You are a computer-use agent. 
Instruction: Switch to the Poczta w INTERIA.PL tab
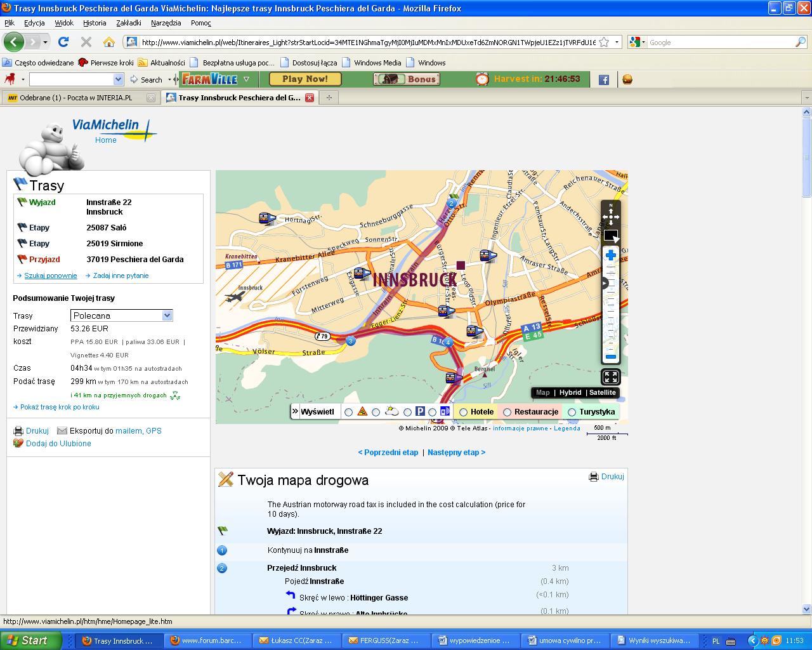pyautogui.click(x=75, y=98)
